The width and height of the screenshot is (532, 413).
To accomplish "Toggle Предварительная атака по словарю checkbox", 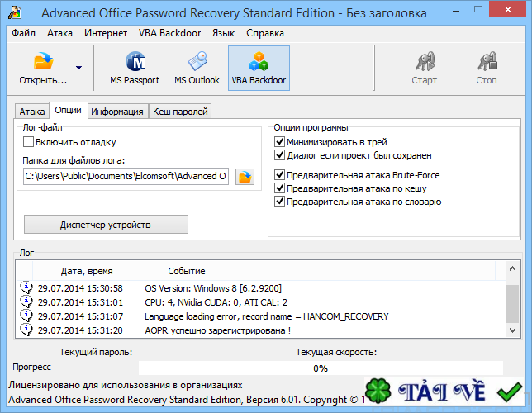I will [279, 202].
